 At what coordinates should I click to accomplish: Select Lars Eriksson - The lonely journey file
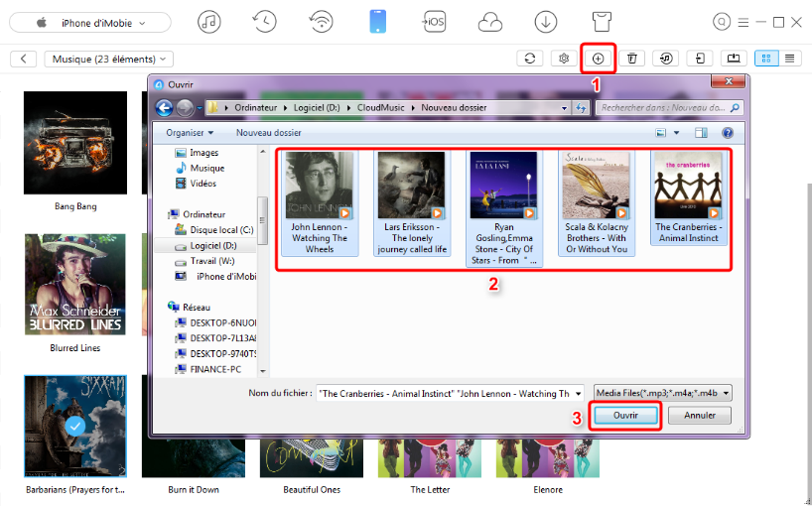412,203
